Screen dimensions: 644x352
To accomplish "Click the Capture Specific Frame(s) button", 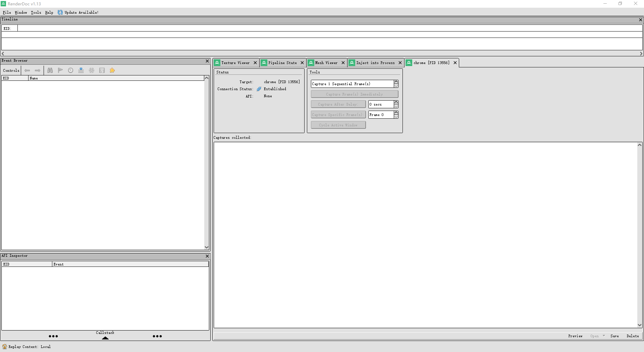I will click(x=338, y=115).
